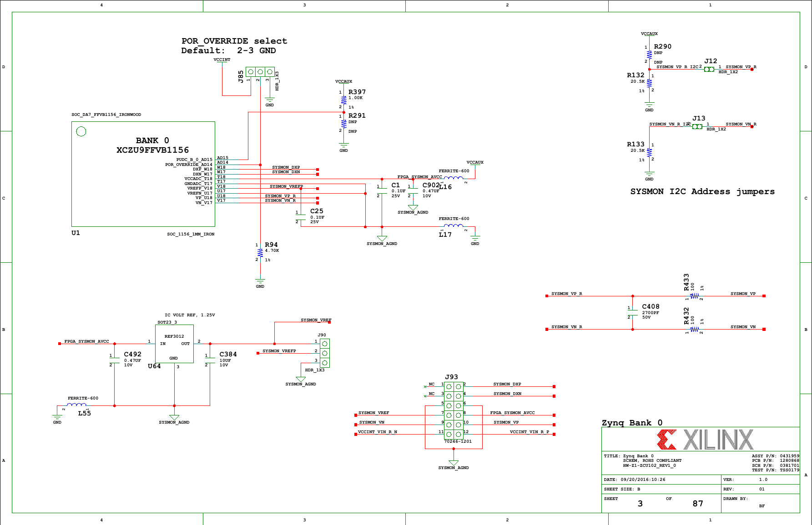The width and height of the screenshot is (812, 525).
Task: Click ferrite bead L16 inductor symbol
Action: tap(454, 178)
